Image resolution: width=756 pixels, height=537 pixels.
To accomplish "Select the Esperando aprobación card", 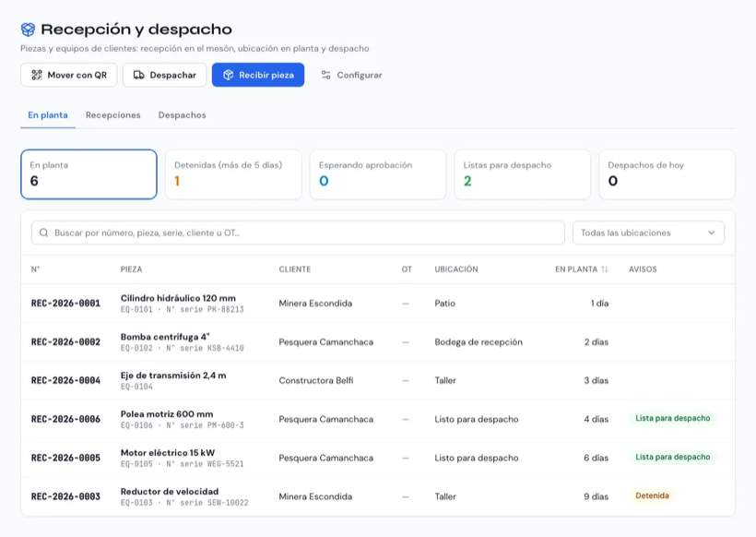I will pos(378,174).
